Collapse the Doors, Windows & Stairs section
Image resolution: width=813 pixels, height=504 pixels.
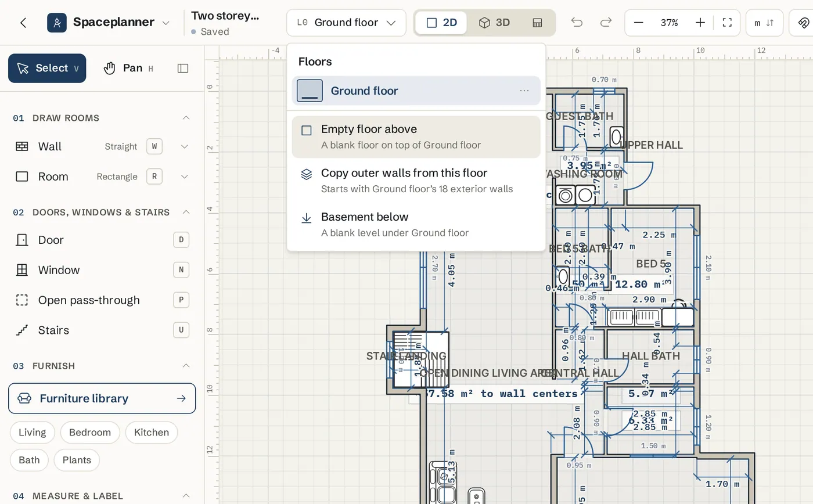[x=186, y=212]
